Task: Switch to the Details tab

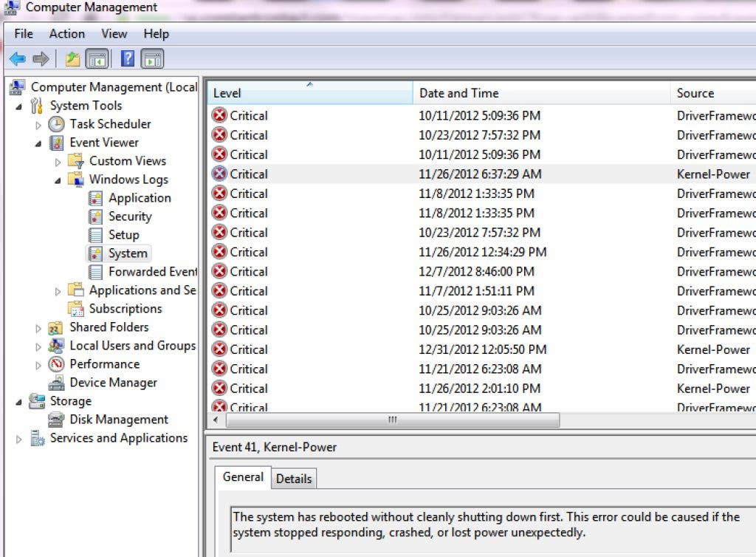Action: [294, 479]
